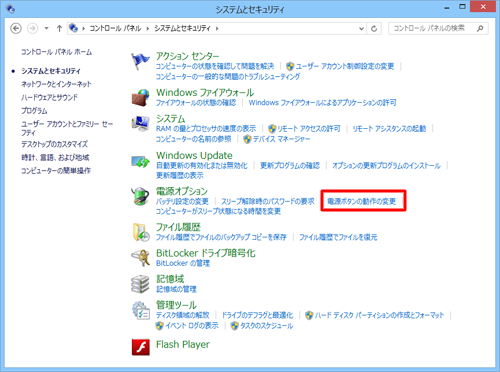
Task: Click the search magnifier icon
Action: click(x=480, y=28)
